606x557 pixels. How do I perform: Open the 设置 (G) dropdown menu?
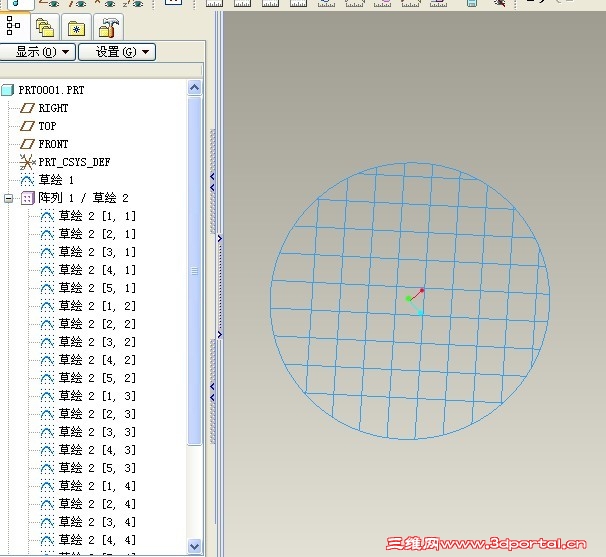point(117,52)
